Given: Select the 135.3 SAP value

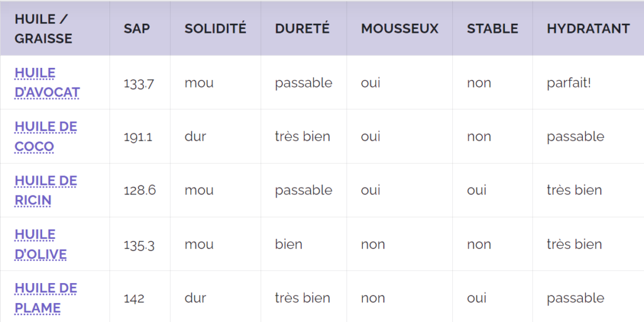Looking at the screenshot, I should (139, 245).
